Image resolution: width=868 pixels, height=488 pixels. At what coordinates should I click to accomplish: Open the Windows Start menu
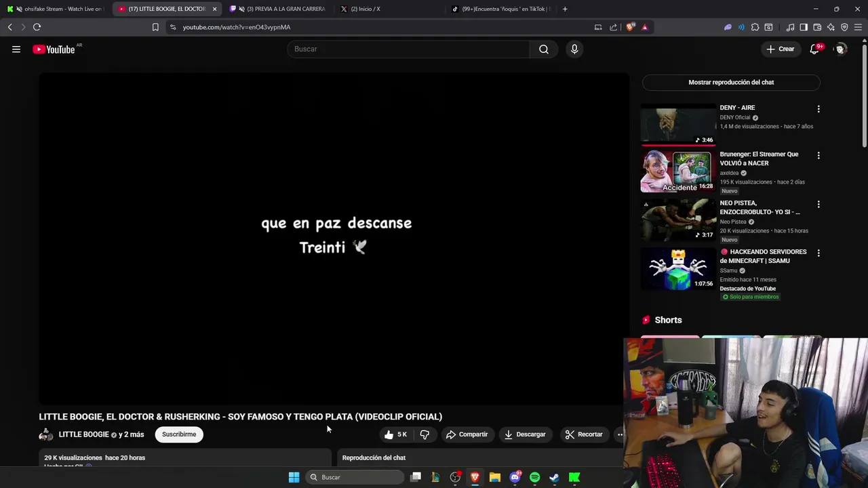click(294, 477)
